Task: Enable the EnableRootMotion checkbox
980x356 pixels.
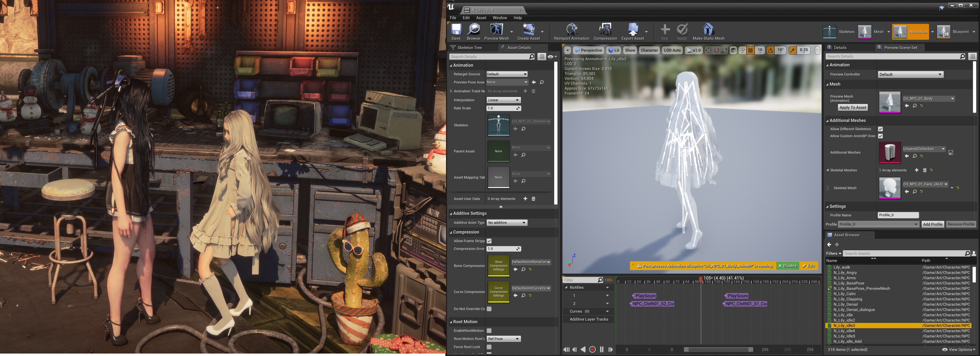Action: tap(489, 331)
